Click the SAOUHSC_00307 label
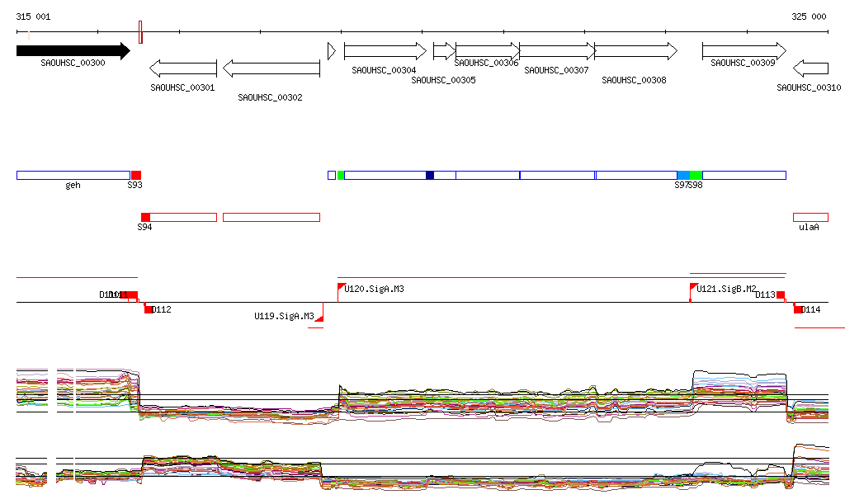 tap(556, 70)
